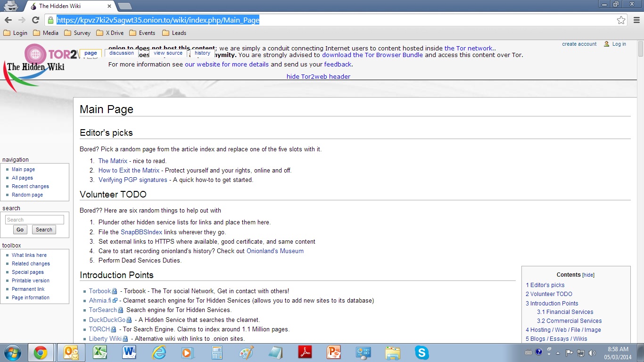This screenshot has width=644, height=362.
Task: Click the wiki Search input field
Action: click(x=34, y=220)
